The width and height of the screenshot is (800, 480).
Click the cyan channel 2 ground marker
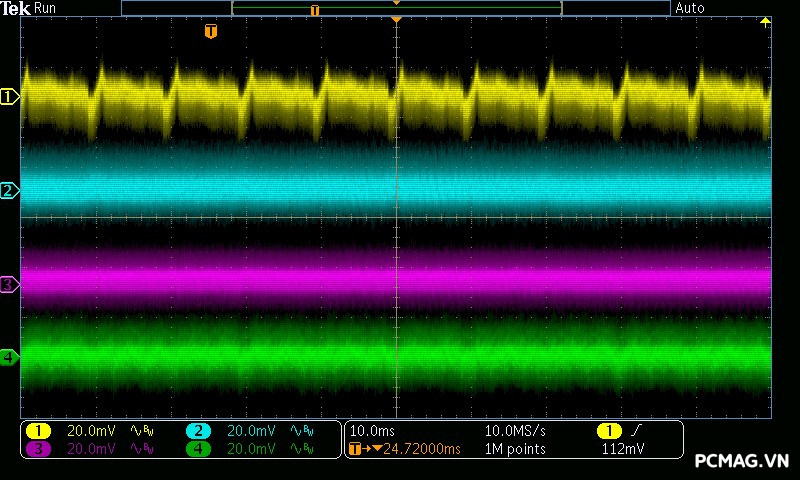(9, 190)
